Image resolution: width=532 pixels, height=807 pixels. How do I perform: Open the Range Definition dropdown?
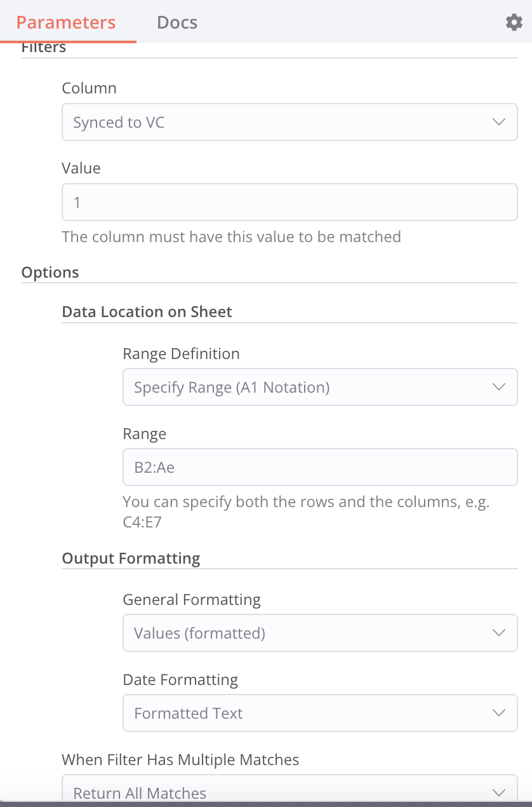click(x=311, y=387)
